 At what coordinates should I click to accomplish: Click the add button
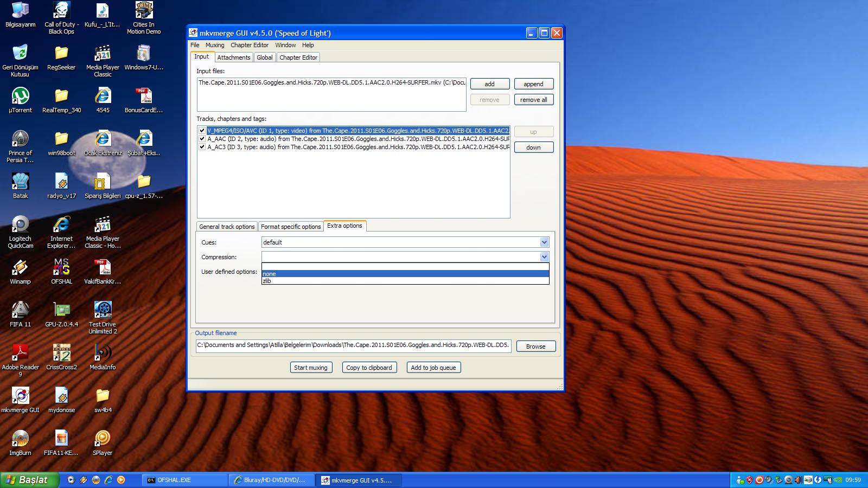point(490,84)
